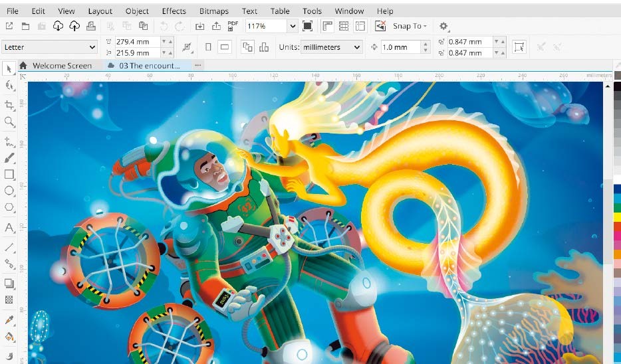The width and height of the screenshot is (621, 364).
Task: Increase the 279.4 mm page width
Action: tap(171, 41)
